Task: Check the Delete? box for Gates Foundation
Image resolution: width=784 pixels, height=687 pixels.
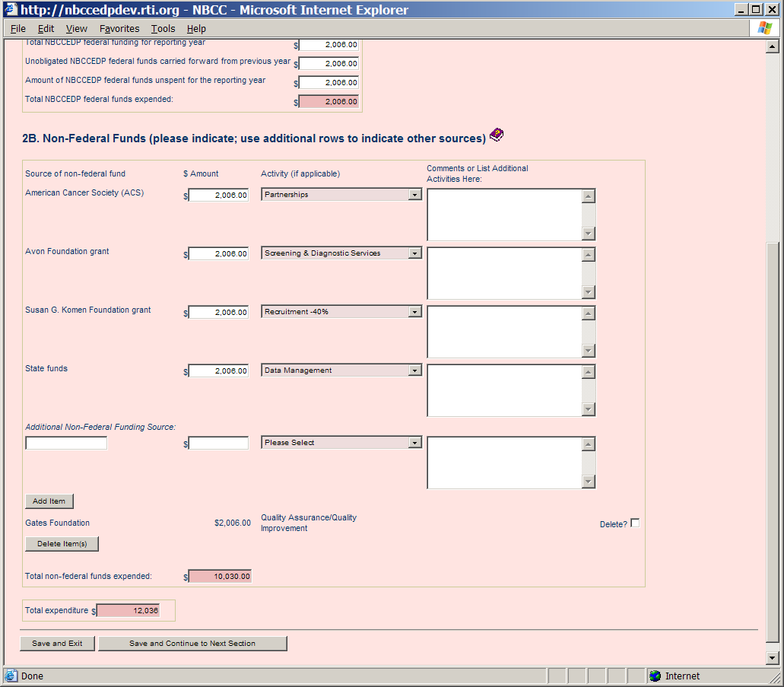Action: pyautogui.click(x=635, y=523)
